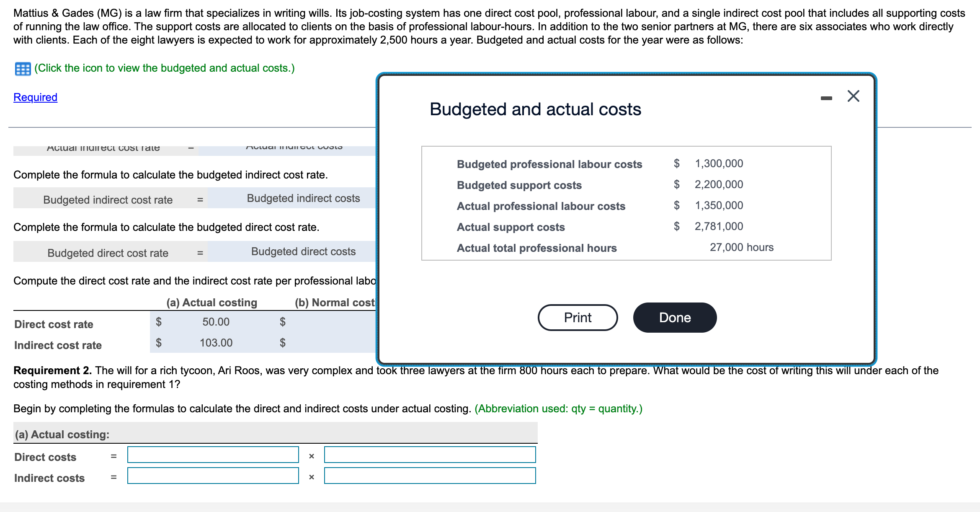Viewport: 980px width, 512px height.
Task: Select the Budgeted indirect costs answer cell
Action: click(303, 198)
